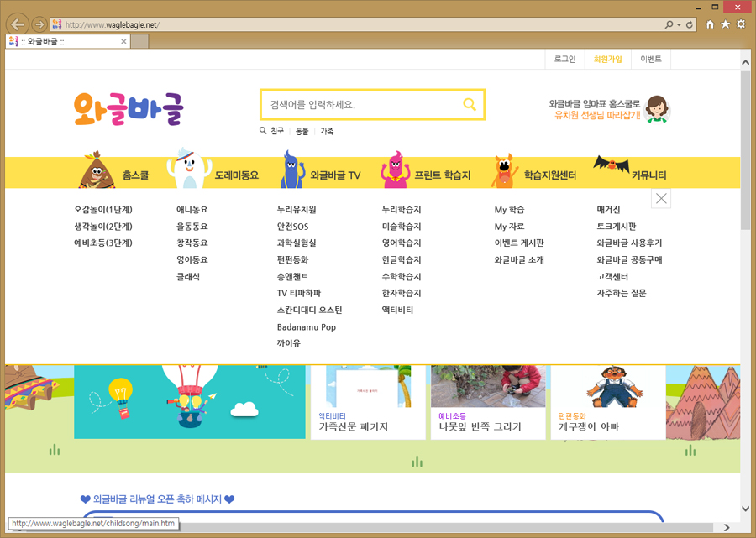Open the 가족신문 패키지 thumbnail card

(x=368, y=402)
